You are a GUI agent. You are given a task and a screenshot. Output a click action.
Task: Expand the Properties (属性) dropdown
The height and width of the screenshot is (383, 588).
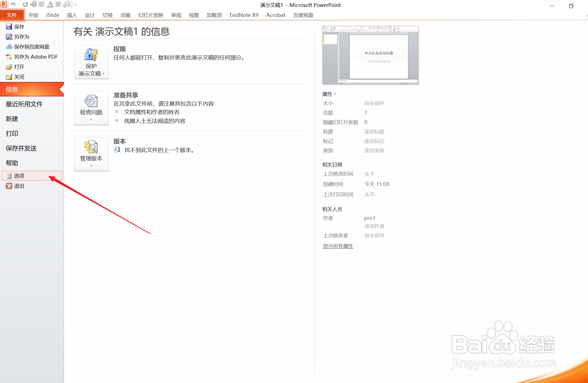coord(329,94)
